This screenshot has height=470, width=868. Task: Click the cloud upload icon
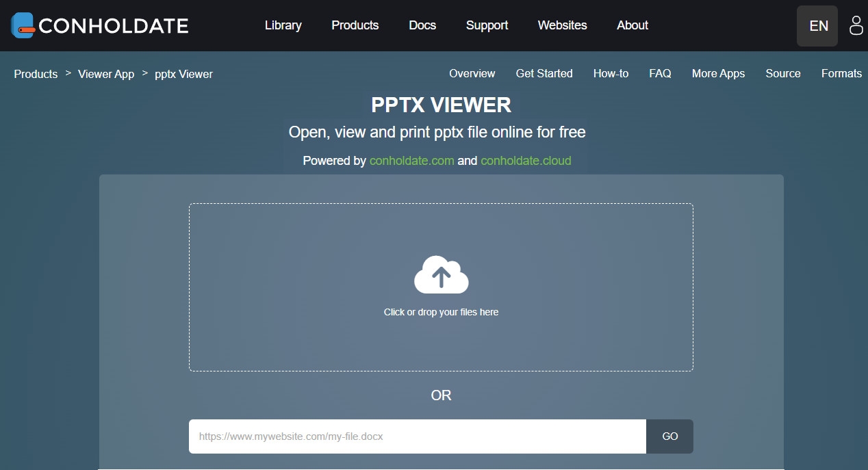coord(442,274)
